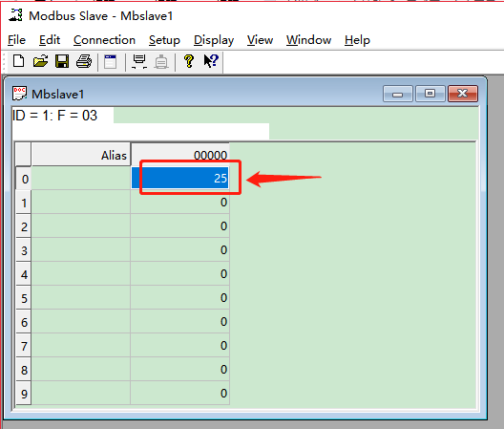Open the File menu
504x429 pixels.
click(x=16, y=40)
